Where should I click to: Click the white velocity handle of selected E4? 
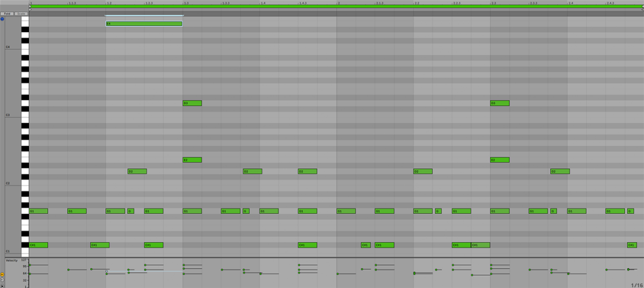click(x=106, y=271)
